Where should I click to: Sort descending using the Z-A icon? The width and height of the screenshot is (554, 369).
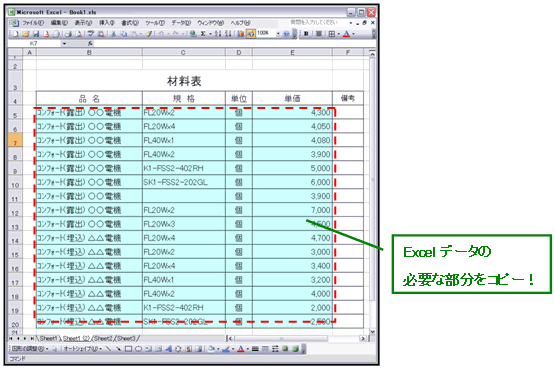[228, 34]
